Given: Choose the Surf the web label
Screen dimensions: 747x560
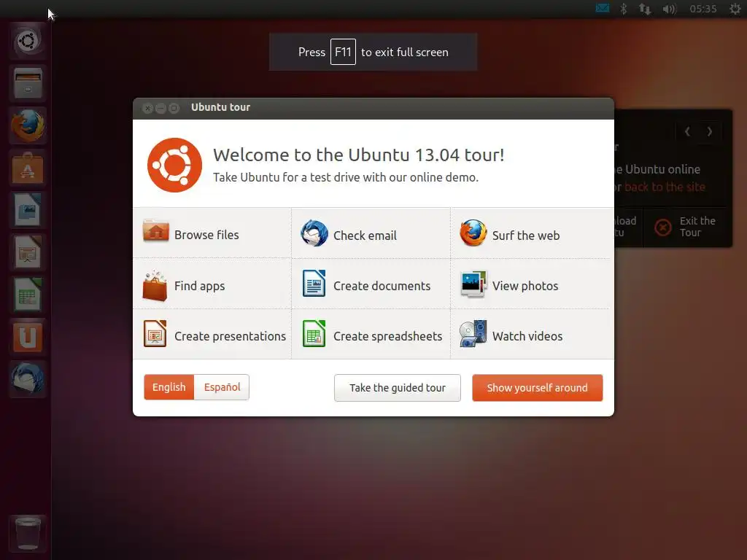Looking at the screenshot, I should point(526,236).
